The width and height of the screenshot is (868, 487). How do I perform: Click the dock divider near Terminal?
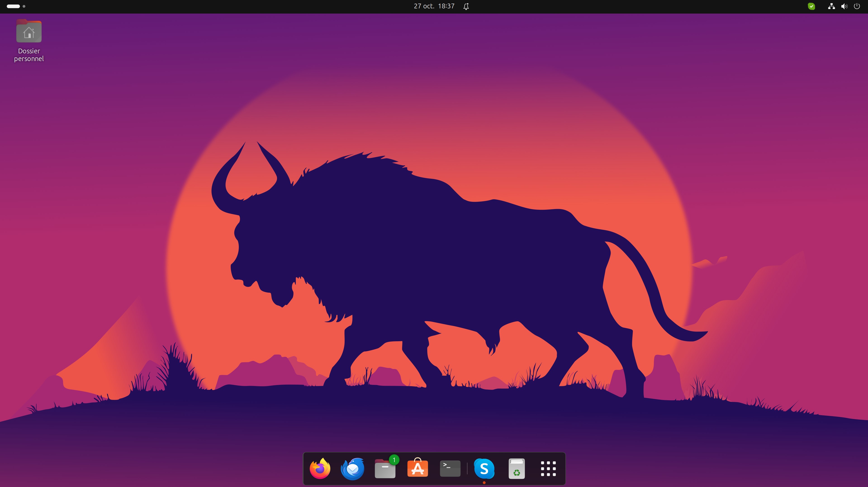(x=467, y=468)
